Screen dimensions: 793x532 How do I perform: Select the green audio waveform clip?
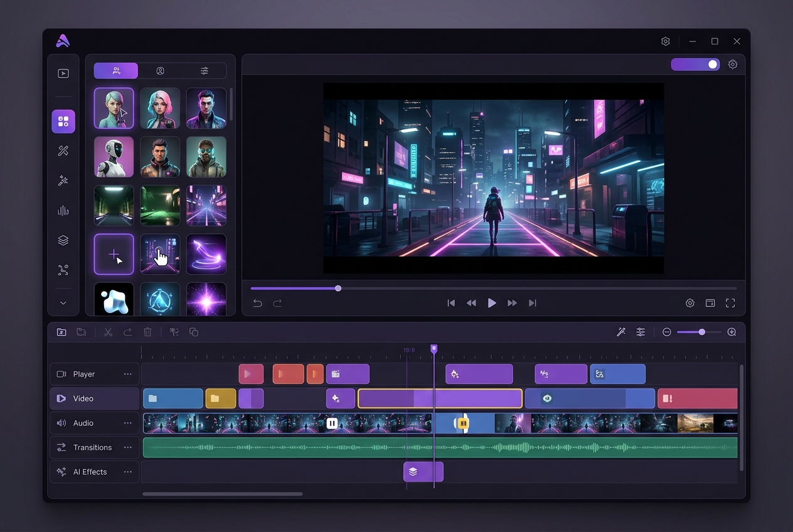[x=440, y=447]
